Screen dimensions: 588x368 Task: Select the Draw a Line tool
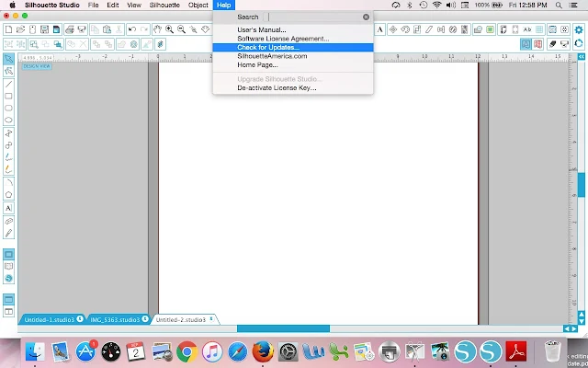pyautogui.click(x=8, y=84)
